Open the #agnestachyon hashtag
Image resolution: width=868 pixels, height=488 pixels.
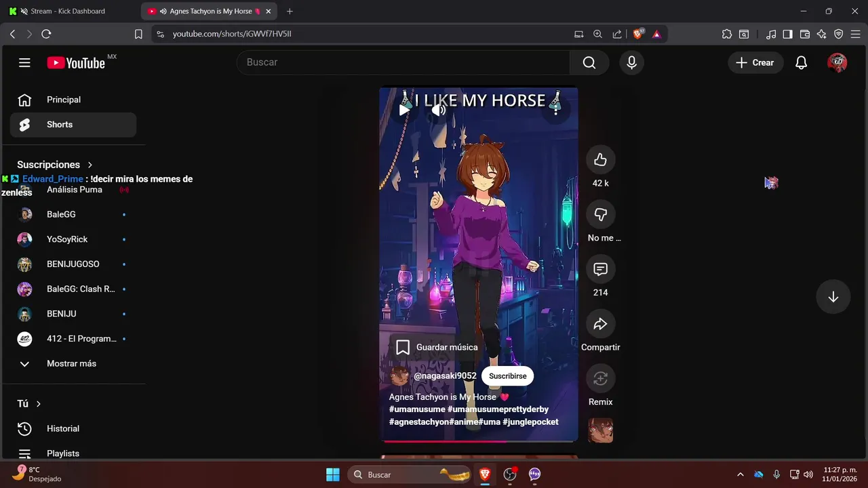[419, 422]
